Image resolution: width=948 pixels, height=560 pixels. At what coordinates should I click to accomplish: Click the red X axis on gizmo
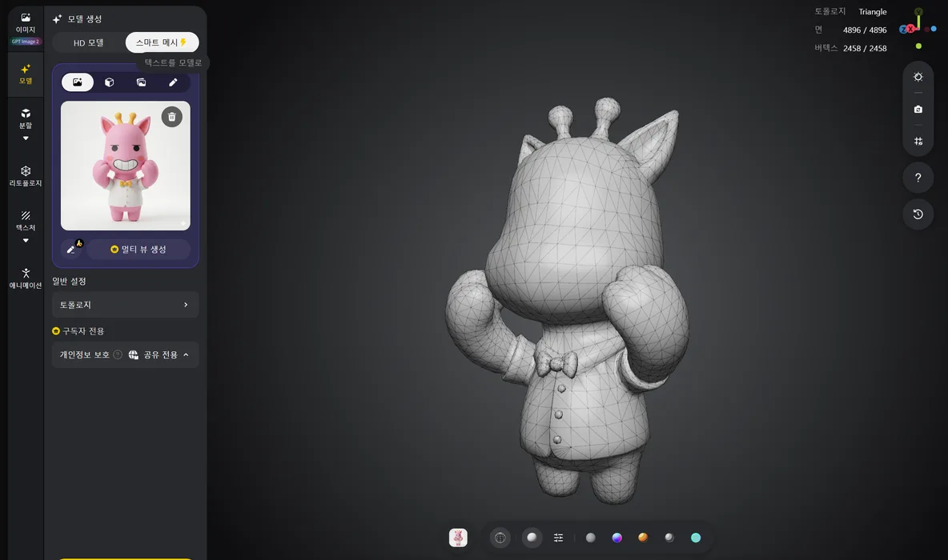[910, 29]
